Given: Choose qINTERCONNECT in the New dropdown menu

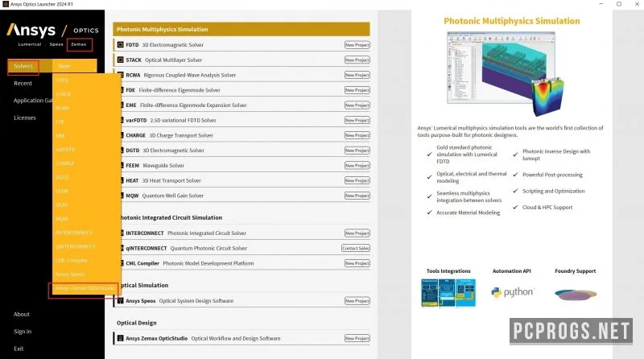Looking at the screenshot, I should (76, 246).
